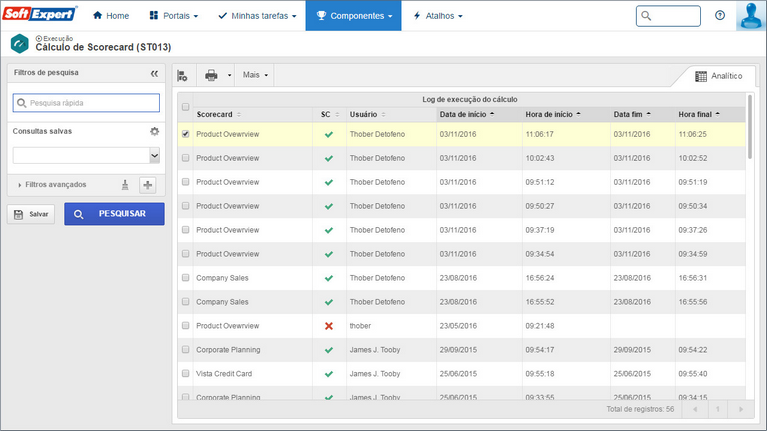Click red X status in thober row
The height and width of the screenshot is (431, 767).
pyautogui.click(x=329, y=326)
